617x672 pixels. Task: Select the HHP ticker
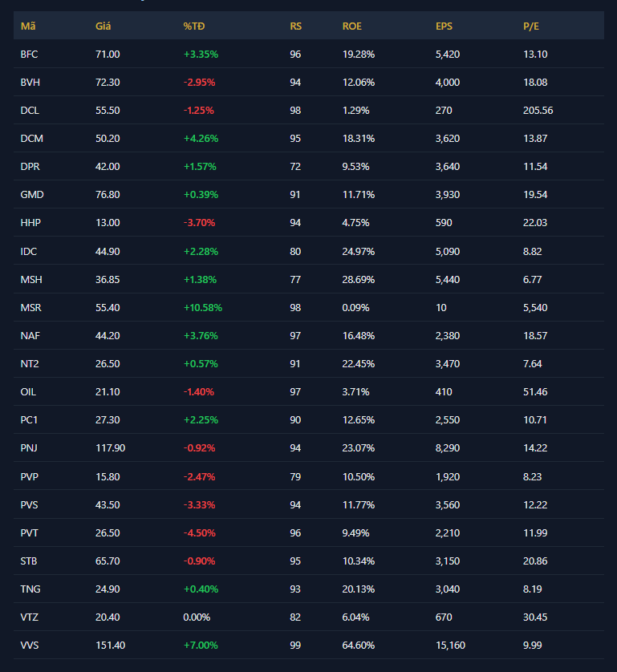[x=30, y=223]
